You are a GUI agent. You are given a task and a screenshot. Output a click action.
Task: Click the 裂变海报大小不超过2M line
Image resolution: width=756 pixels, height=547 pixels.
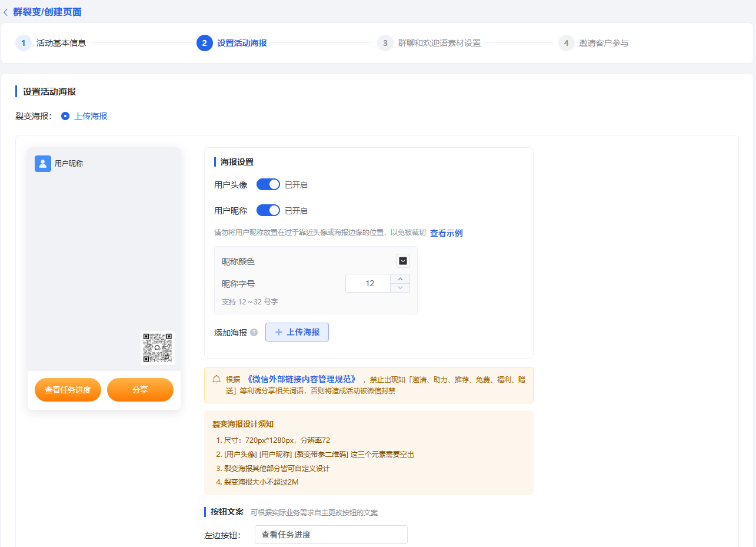(261, 482)
